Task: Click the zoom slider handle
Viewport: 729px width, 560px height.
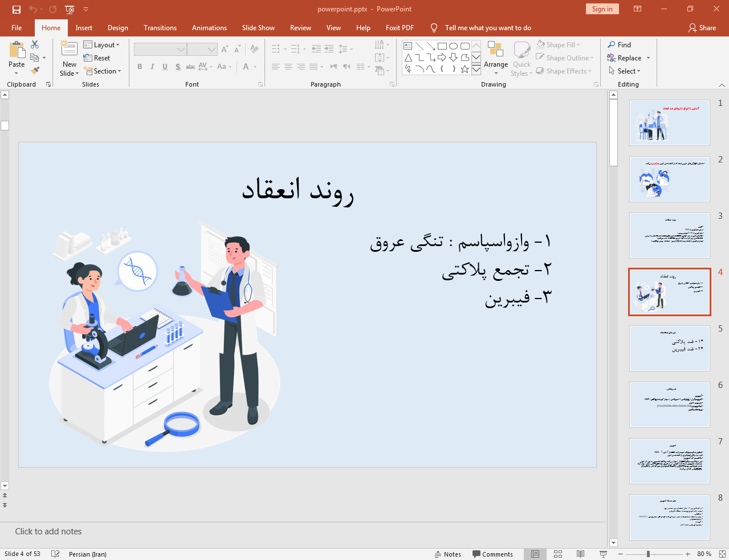Action: tap(648, 554)
